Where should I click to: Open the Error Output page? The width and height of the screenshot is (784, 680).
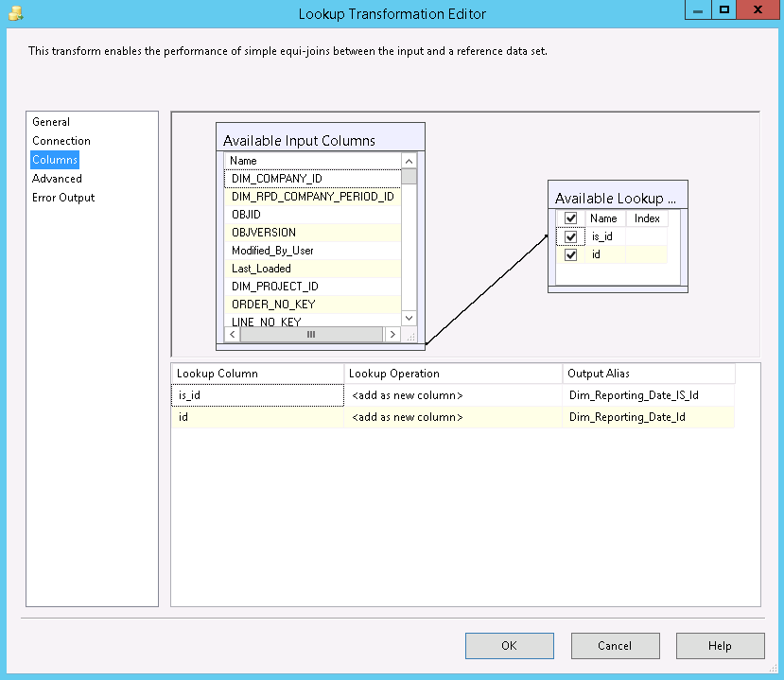pyautogui.click(x=63, y=198)
